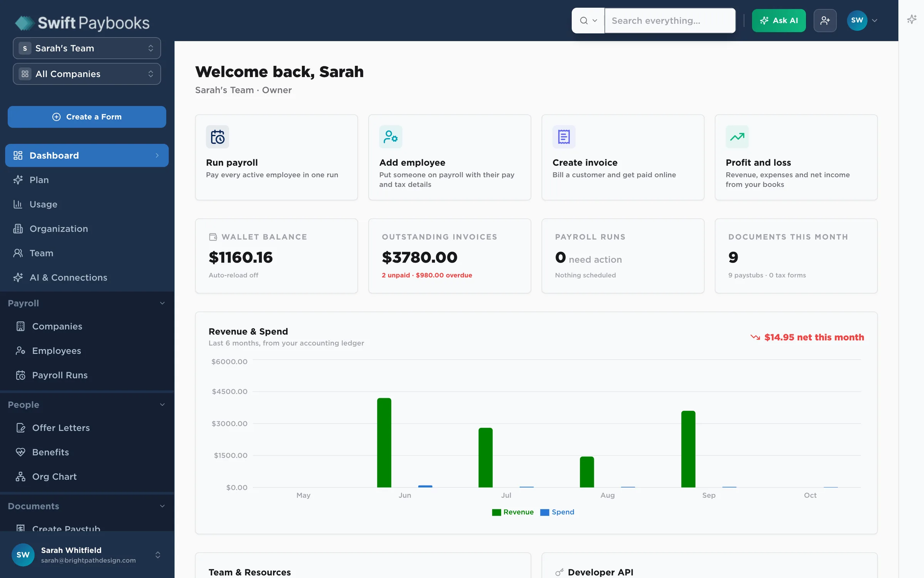Click the Profit and loss trend icon
Image resolution: width=924 pixels, height=578 pixels.
[737, 137]
